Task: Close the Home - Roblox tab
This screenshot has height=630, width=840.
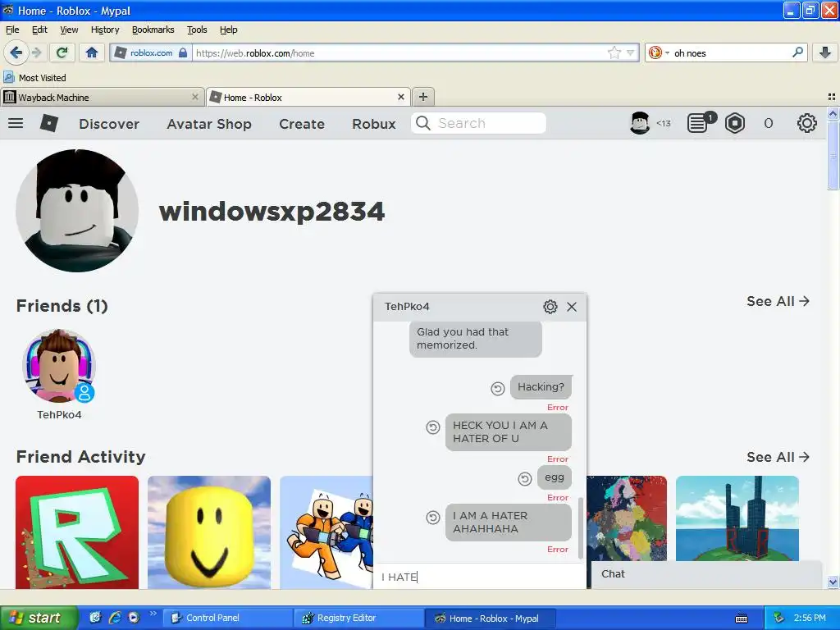Action: [x=400, y=97]
